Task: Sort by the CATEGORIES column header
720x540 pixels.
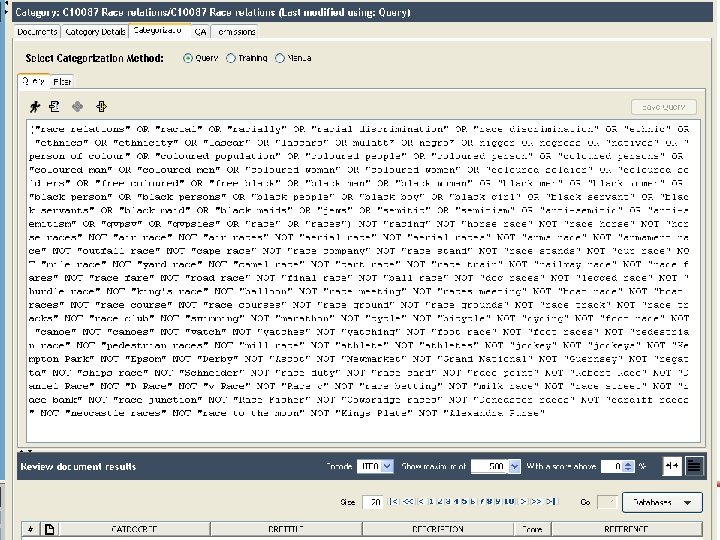Action: (x=134, y=529)
